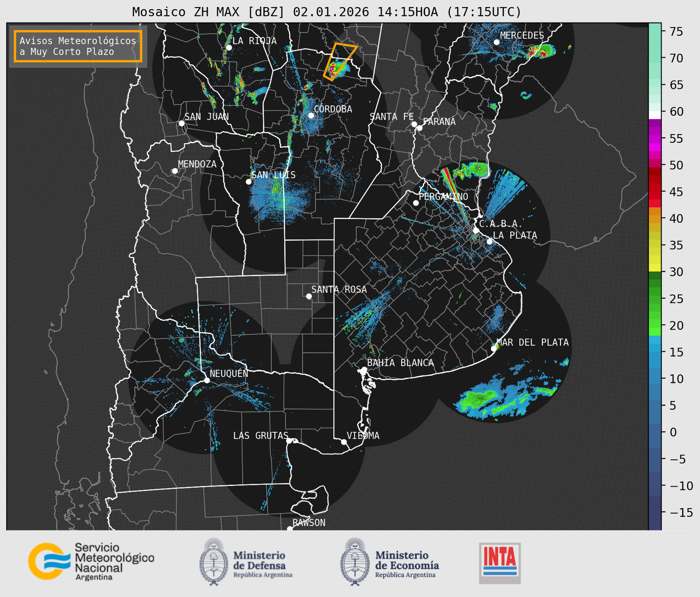
Task: Click the 25 dBZ green band on the scale
Action: (x=654, y=299)
